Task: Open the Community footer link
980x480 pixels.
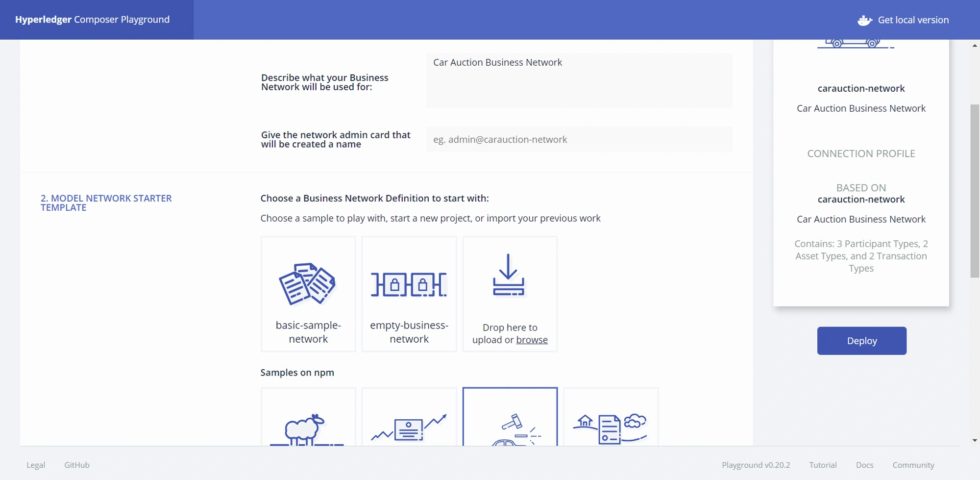Action: (913, 465)
